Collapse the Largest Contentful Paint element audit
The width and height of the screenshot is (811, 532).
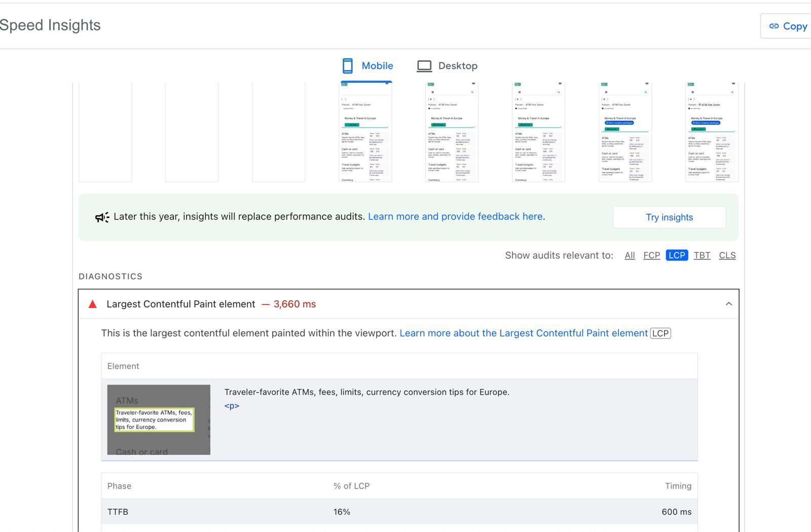728,304
